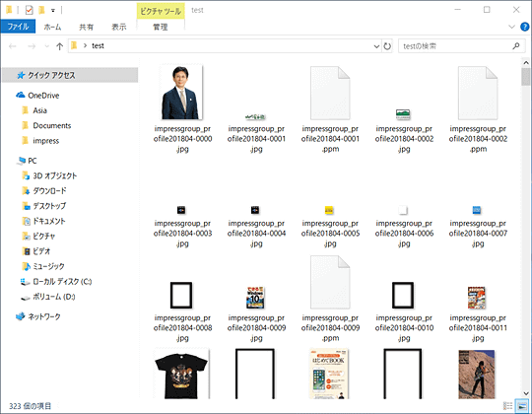
Task: Switch to the 共有 ribbon tab
Action: point(86,27)
